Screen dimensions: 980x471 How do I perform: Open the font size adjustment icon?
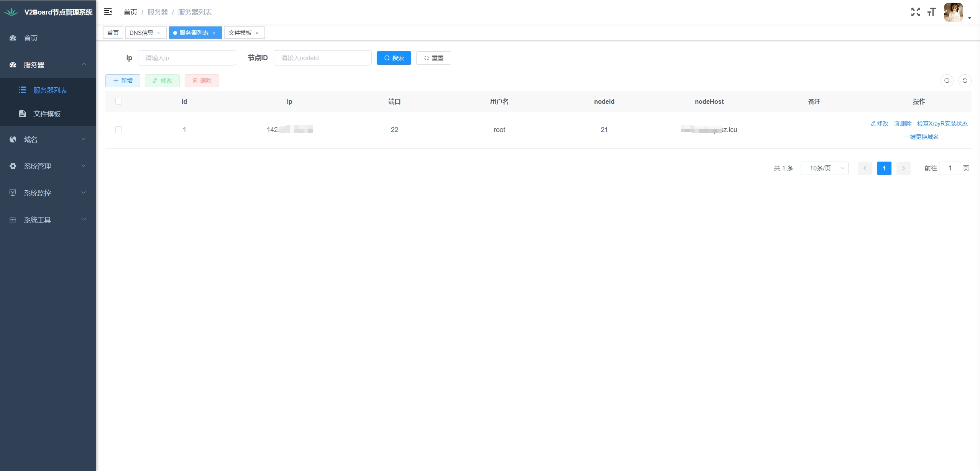pyautogui.click(x=931, y=12)
